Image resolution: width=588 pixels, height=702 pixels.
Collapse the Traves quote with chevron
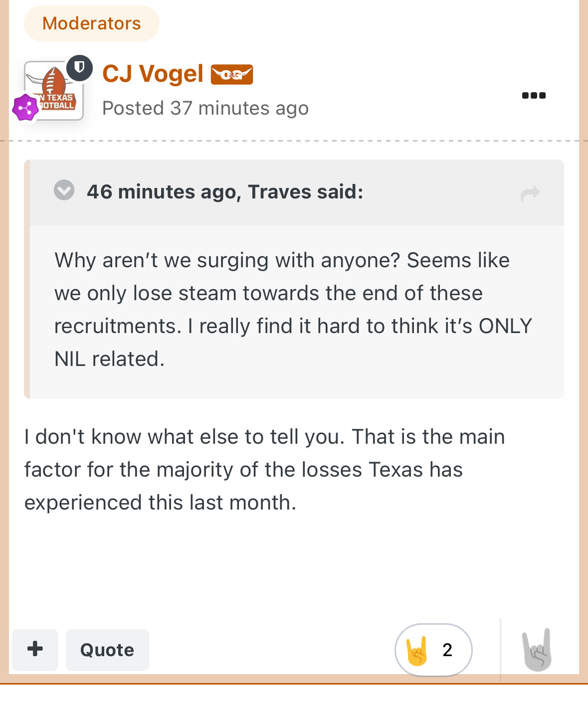pos(64,190)
